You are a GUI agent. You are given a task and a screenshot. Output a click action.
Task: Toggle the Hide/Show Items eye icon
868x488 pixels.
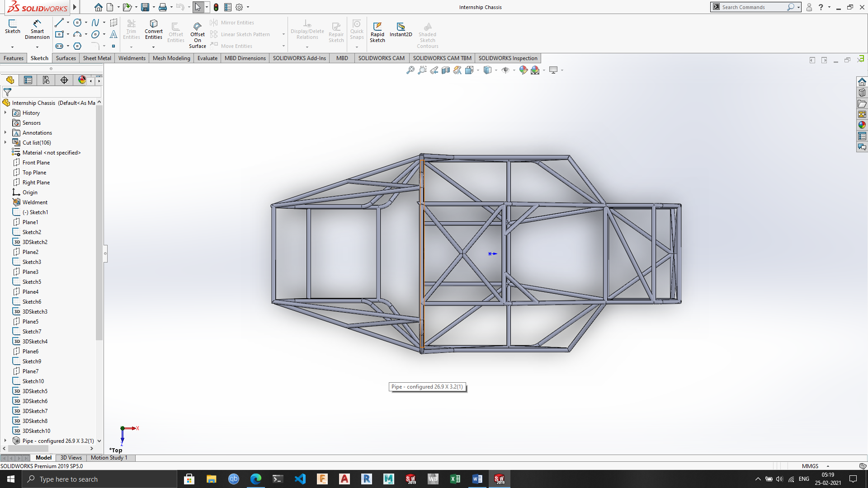[505, 70]
